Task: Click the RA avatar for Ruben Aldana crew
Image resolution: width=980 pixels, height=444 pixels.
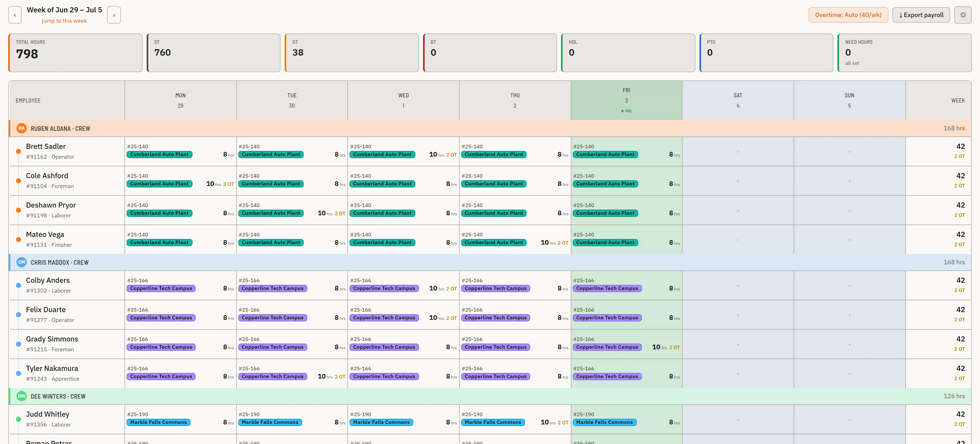Action: click(x=21, y=128)
